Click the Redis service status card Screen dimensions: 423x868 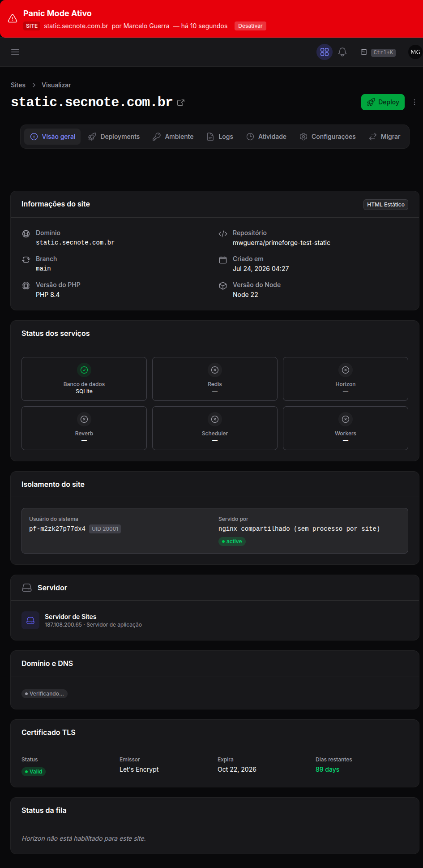(x=215, y=379)
